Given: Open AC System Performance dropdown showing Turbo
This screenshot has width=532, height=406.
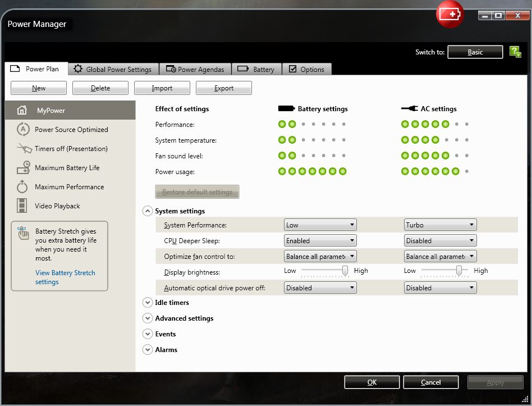Looking at the screenshot, I should point(440,225).
